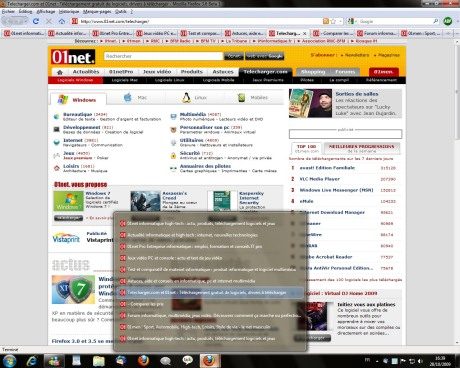Expand the back button history dropdown
This screenshot has width=460, height=368.
[x=26, y=21]
